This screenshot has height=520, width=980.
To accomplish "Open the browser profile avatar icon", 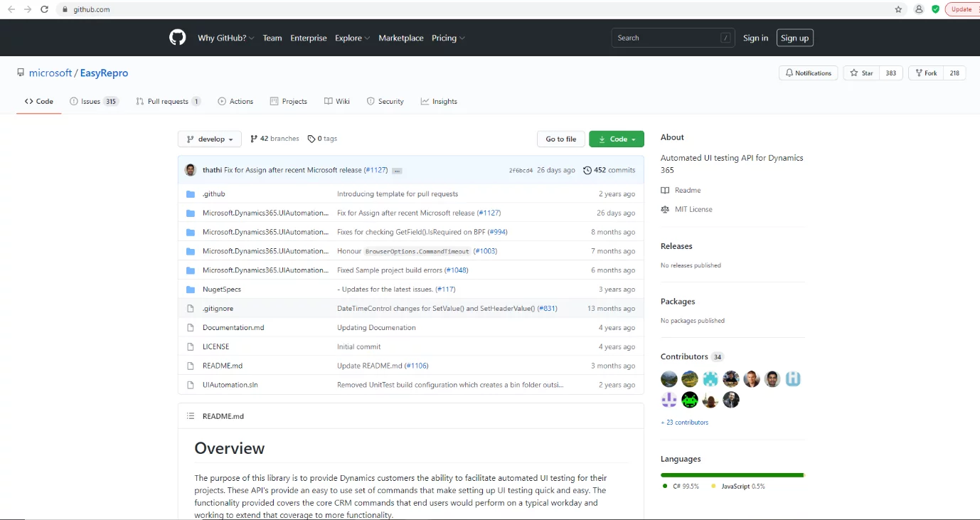I will pos(919,9).
